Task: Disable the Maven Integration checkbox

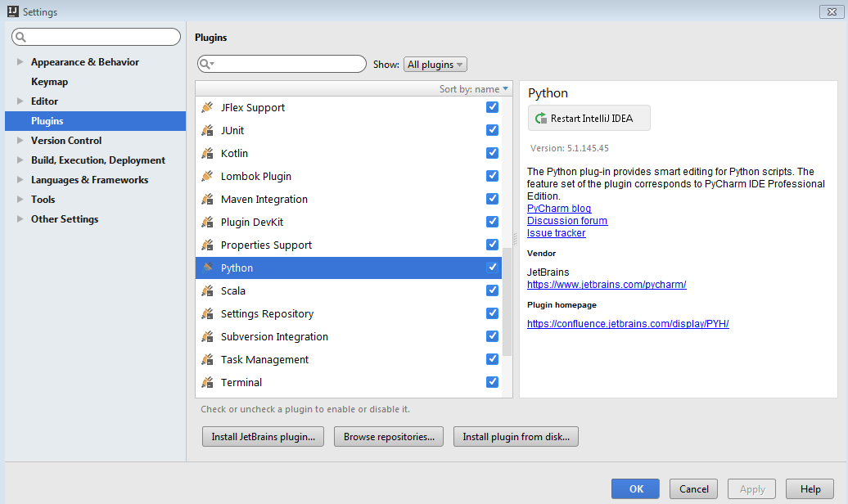Action: point(492,199)
